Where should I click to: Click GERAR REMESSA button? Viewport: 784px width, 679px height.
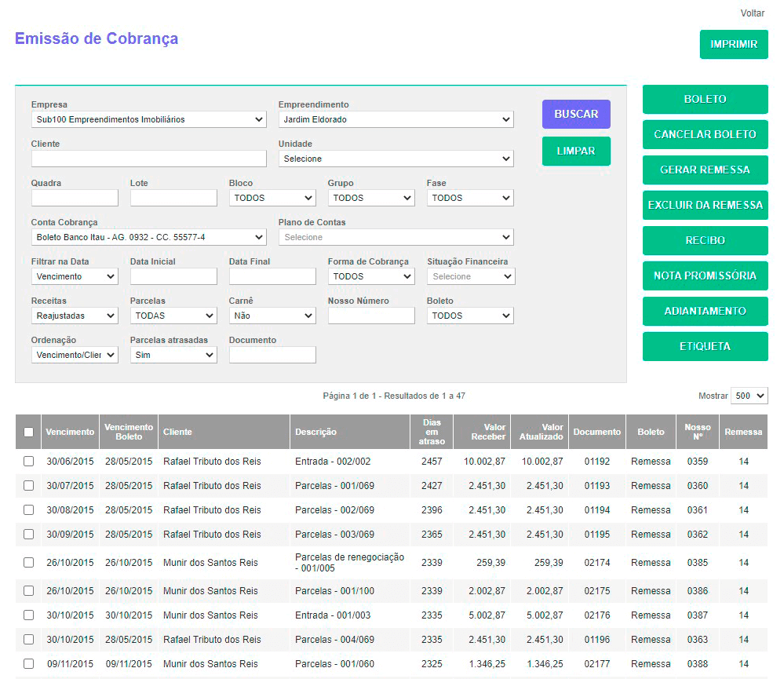(x=705, y=170)
